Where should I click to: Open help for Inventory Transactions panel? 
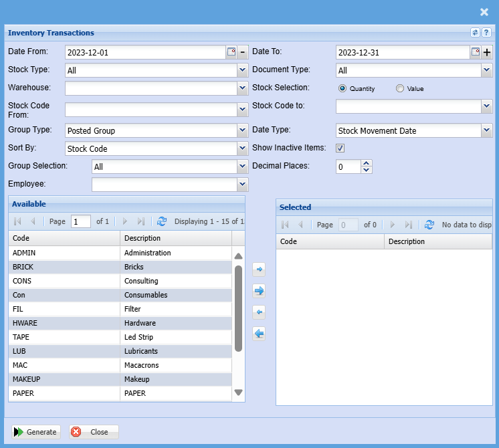[486, 33]
